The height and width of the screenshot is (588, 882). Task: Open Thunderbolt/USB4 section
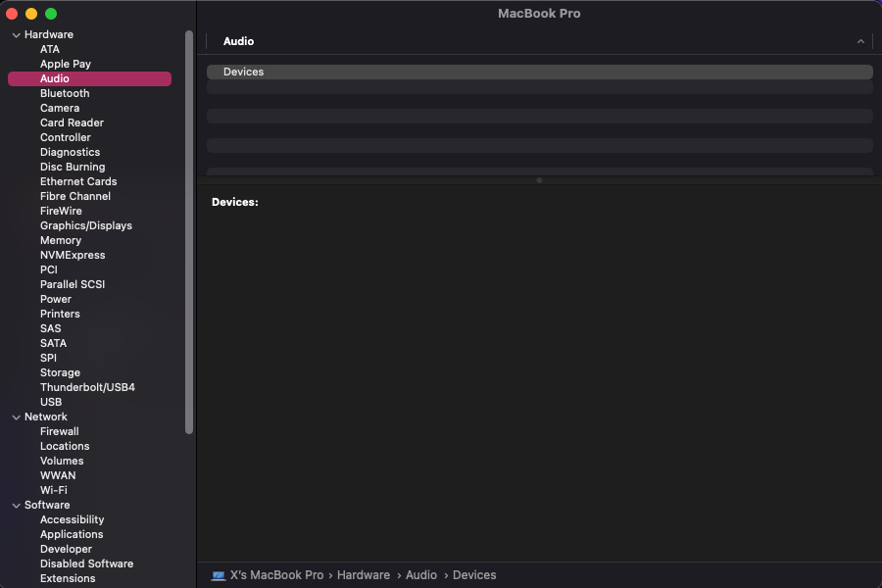click(87, 387)
